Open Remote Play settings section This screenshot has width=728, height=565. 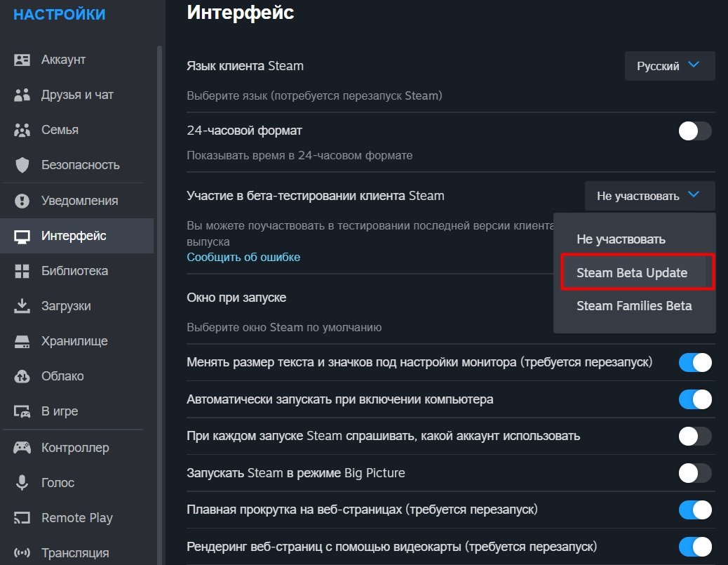tap(77, 517)
